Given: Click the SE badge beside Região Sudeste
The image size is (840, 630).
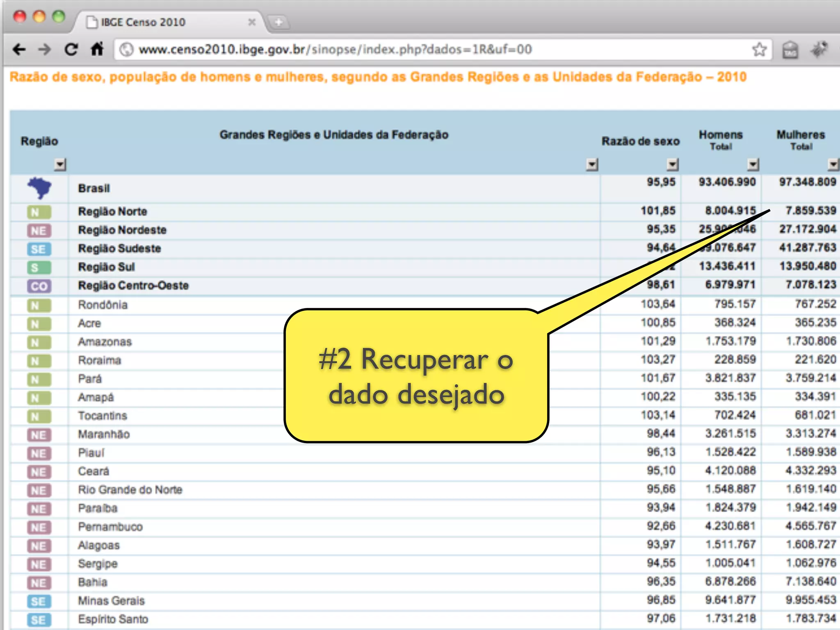Looking at the screenshot, I should point(39,249).
